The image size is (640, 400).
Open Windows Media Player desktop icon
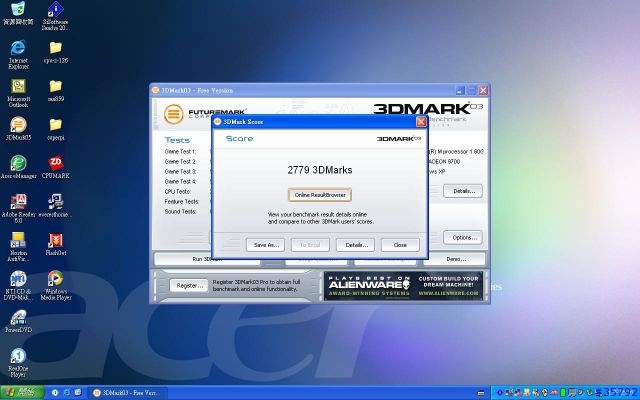tap(56, 286)
